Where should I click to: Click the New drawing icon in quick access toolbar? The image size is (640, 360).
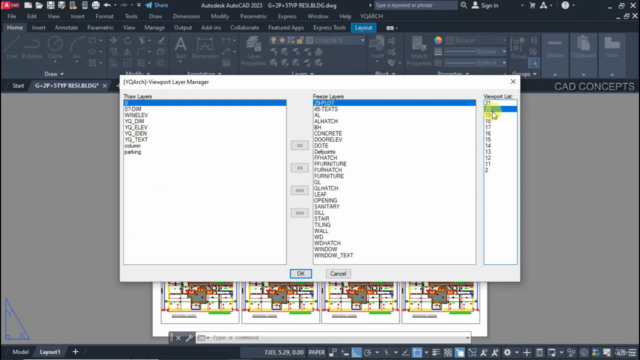(28, 5)
